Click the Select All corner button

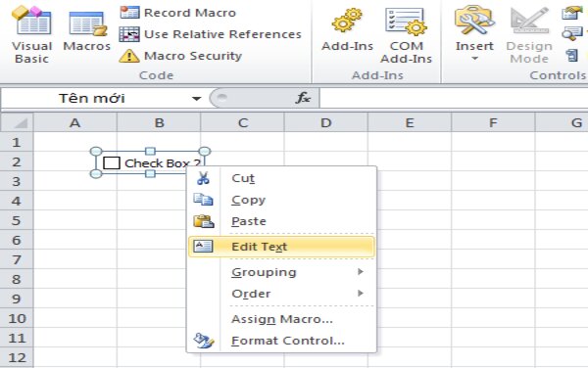(x=17, y=122)
